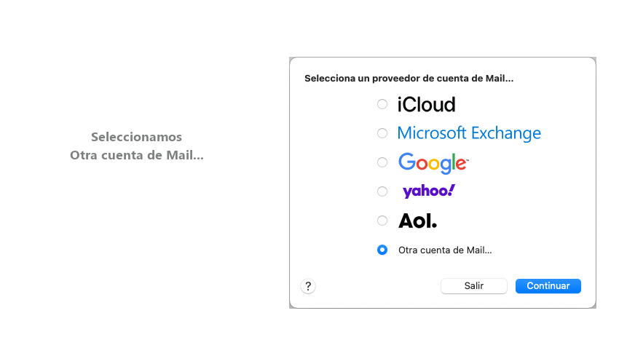Click the purple yahoo! logo
This screenshot has width=619, height=364.
(428, 191)
